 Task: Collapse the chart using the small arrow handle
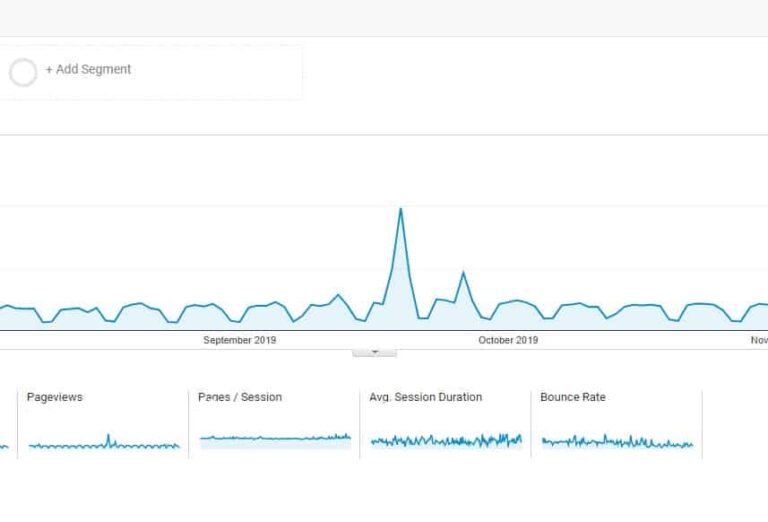tap(375, 351)
